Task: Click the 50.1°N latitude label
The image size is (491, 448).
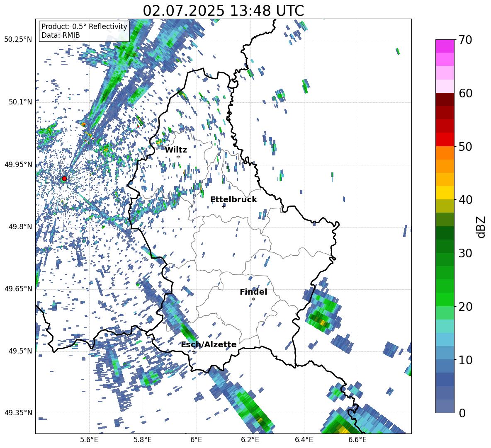Action: point(20,102)
